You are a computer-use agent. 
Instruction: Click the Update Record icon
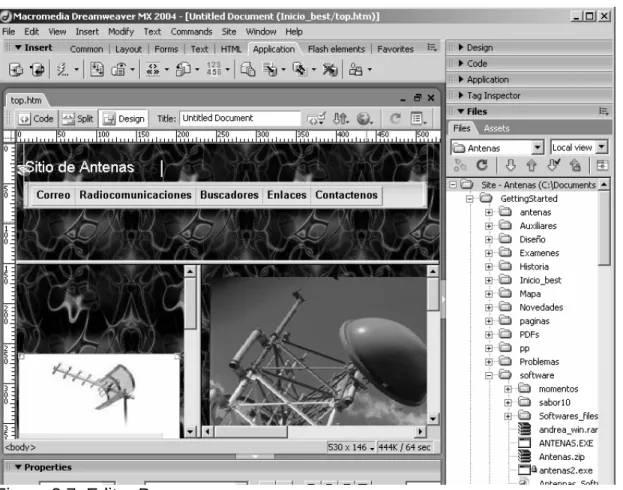[300, 70]
